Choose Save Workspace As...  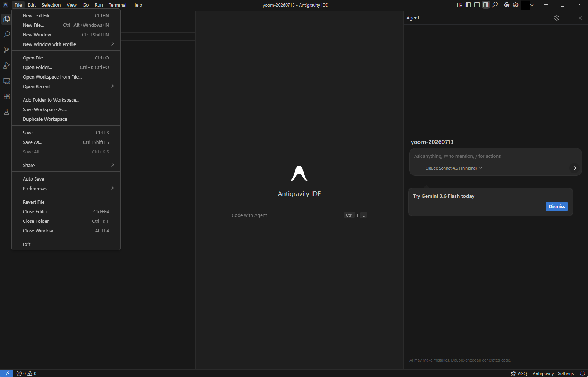pos(66,109)
